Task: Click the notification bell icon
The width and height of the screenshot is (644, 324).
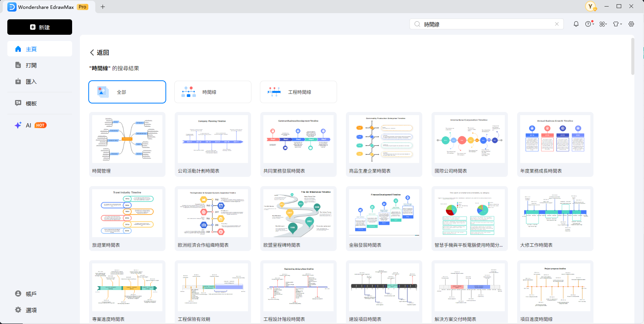Action: coord(576,24)
